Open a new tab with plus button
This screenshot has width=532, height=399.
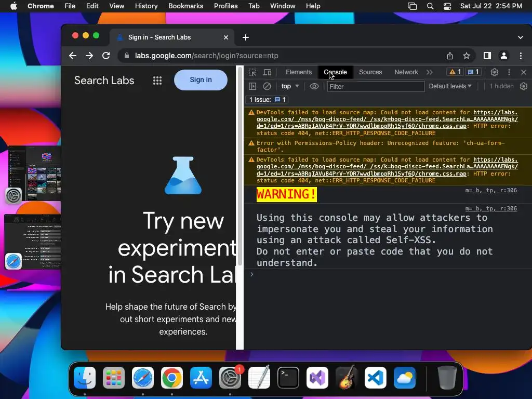(x=246, y=37)
